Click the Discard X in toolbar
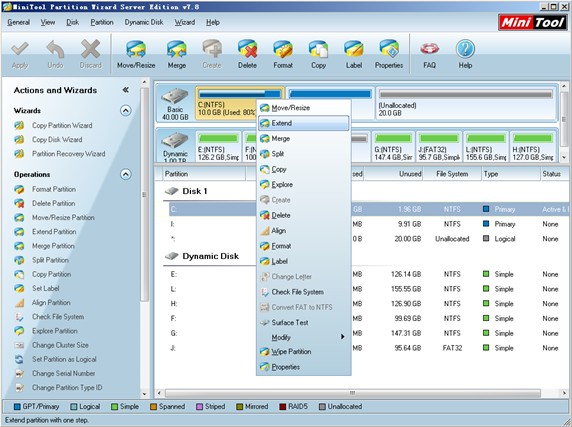This screenshot has width=572, height=427. pos(90,49)
